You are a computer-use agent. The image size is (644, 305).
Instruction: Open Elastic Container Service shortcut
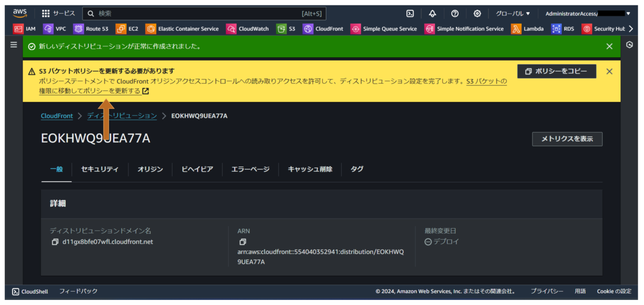tap(182, 29)
